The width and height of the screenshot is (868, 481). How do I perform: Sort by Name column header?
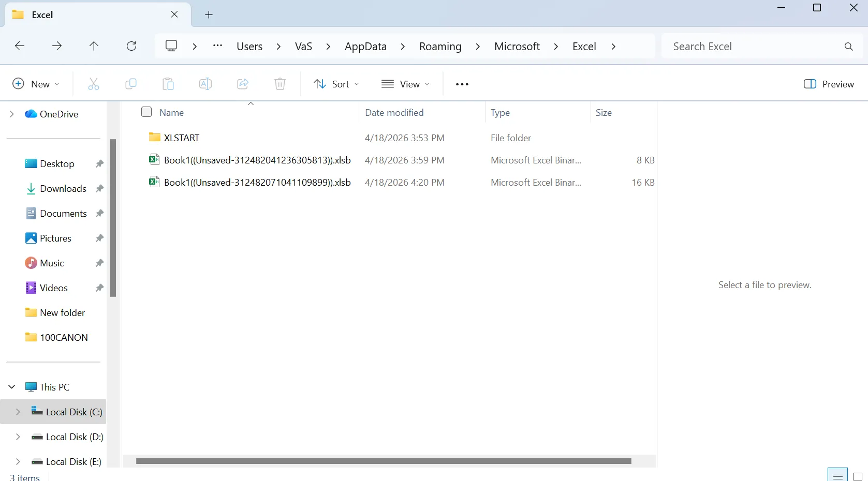(171, 112)
